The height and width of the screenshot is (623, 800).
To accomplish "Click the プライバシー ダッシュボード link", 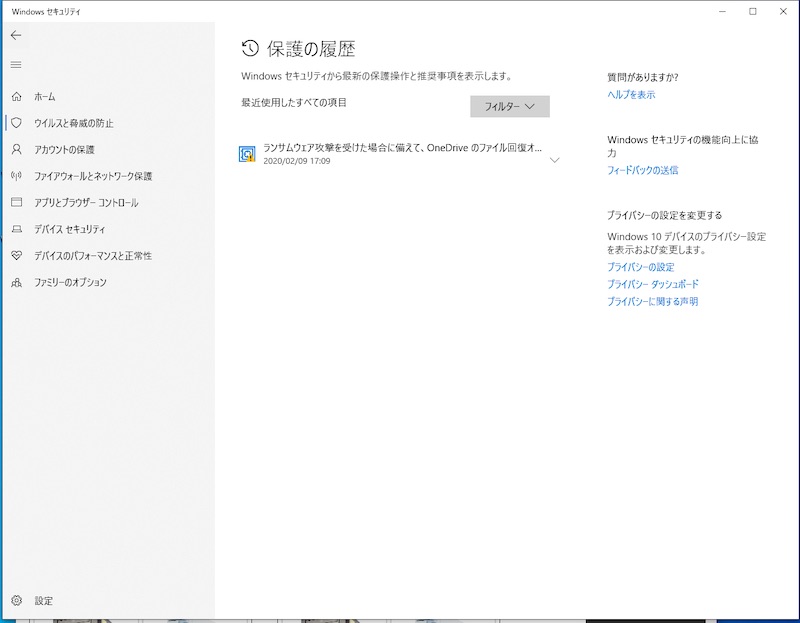I will coord(653,284).
